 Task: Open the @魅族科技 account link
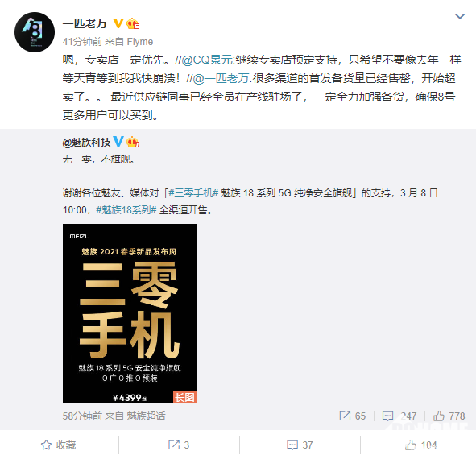[86, 142]
